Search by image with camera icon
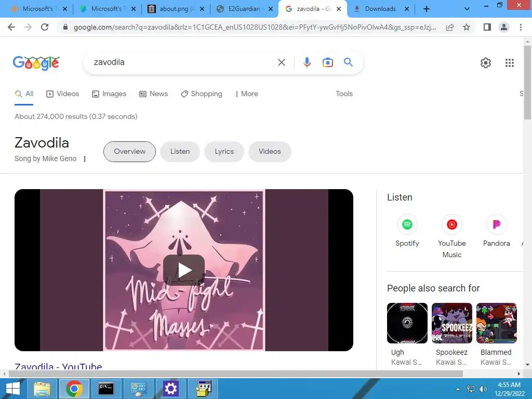 coord(327,62)
